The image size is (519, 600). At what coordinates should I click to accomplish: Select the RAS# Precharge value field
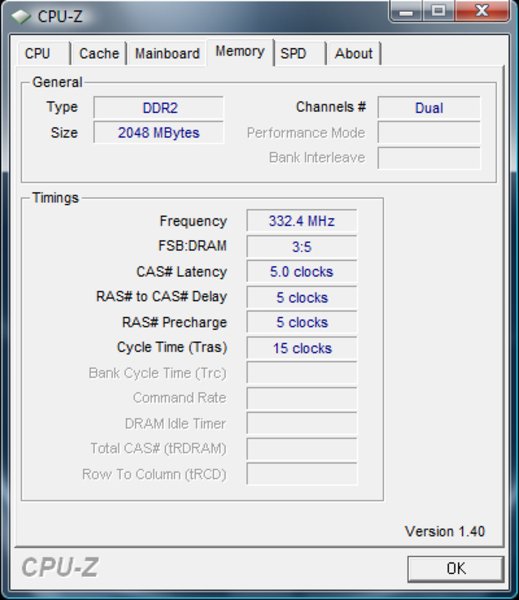pos(302,322)
